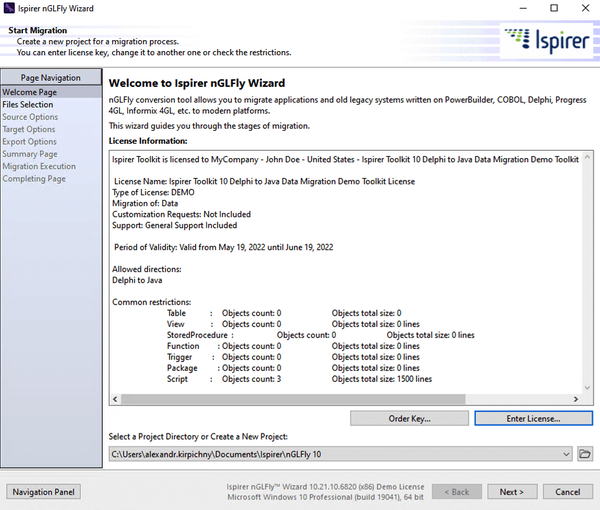Screen dimensions: 600x510
Task: Click the 'Migration of: Data' line
Action: click(145, 204)
